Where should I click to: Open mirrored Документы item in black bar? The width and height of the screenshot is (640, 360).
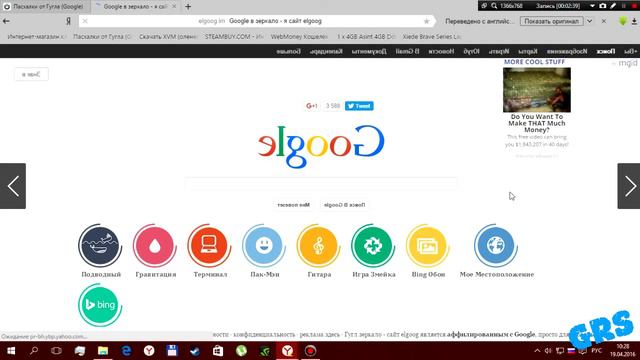click(x=369, y=51)
